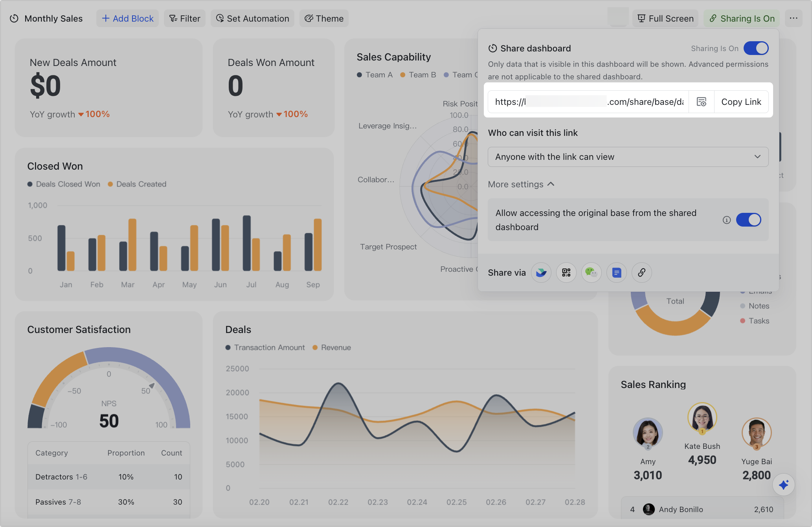This screenshot has height=527, width=812.
Task: Open the link preview icon beside the URL
Action: (702, 102)
